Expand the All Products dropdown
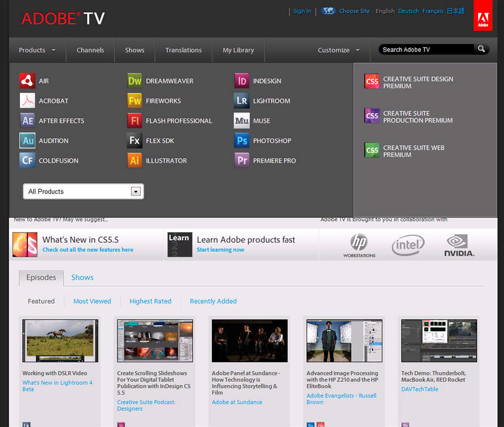Viewport: 504px width, 427px height. [135, 191]
